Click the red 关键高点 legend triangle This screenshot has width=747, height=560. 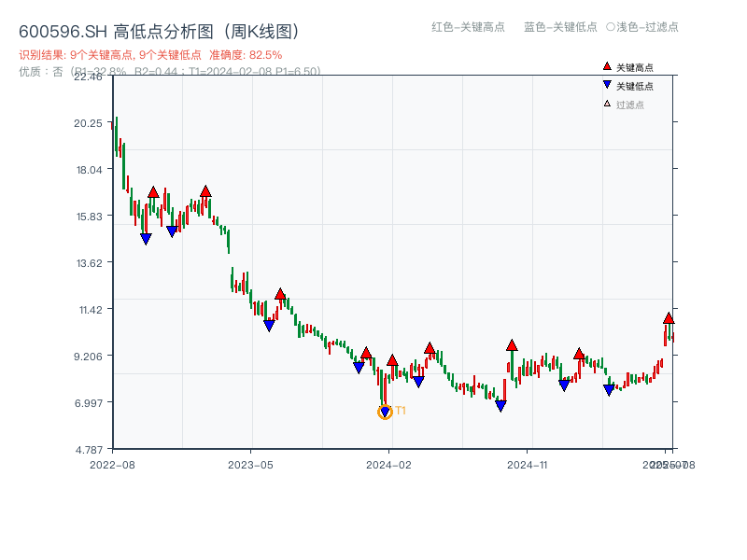[x=607, y=66]
